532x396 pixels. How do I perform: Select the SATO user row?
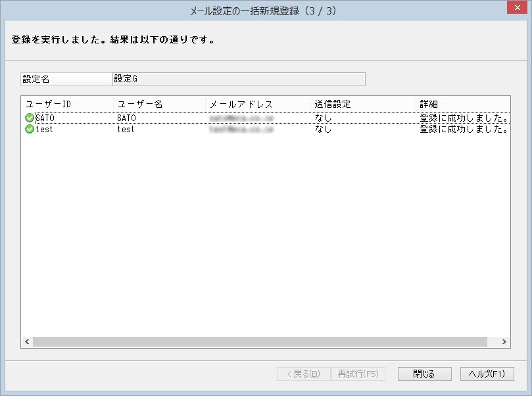coord(266,118)
